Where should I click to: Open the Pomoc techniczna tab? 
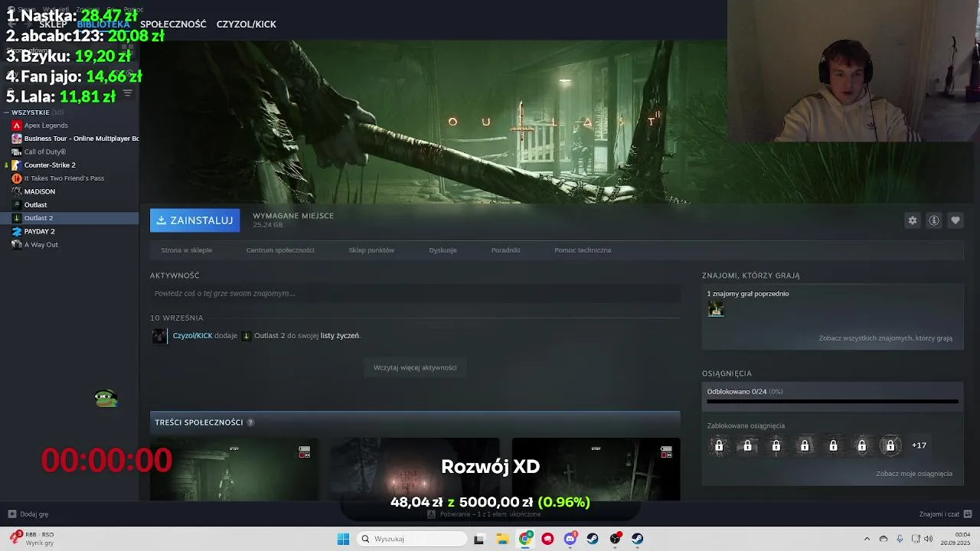coord(583,250)
